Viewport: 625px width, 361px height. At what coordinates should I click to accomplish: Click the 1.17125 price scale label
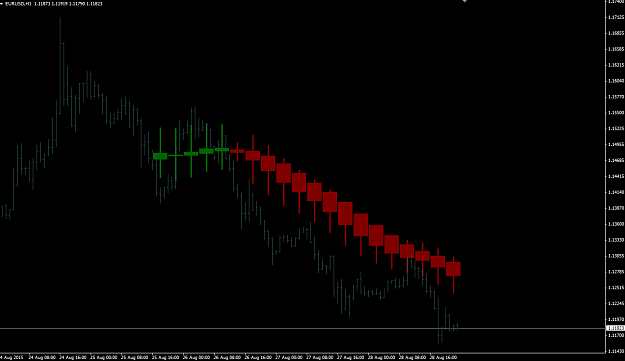pos(616,17)
